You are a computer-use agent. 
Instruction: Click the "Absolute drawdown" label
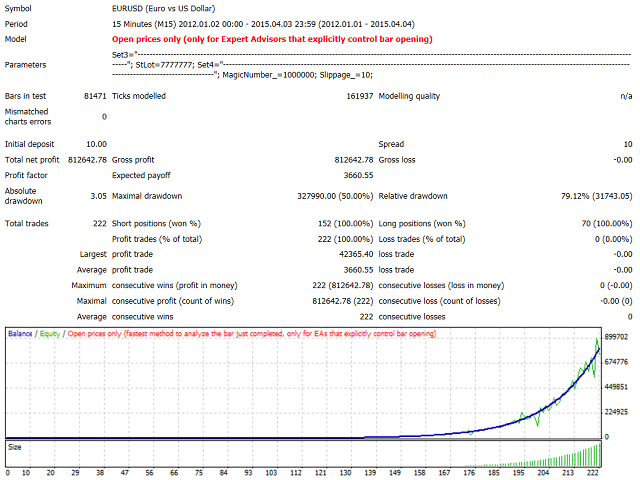point(23,196)
